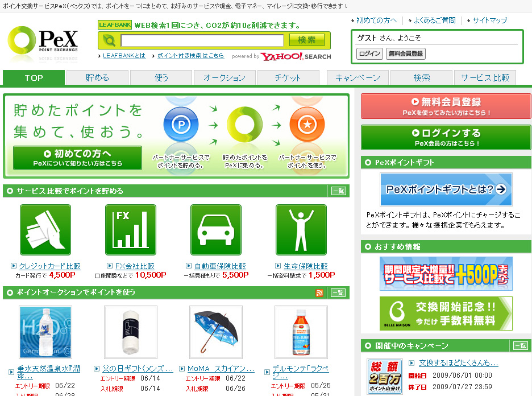Open the クレジットカード比較 link
The width and height of the screenshot is (532, 396).
coord(49,266)
